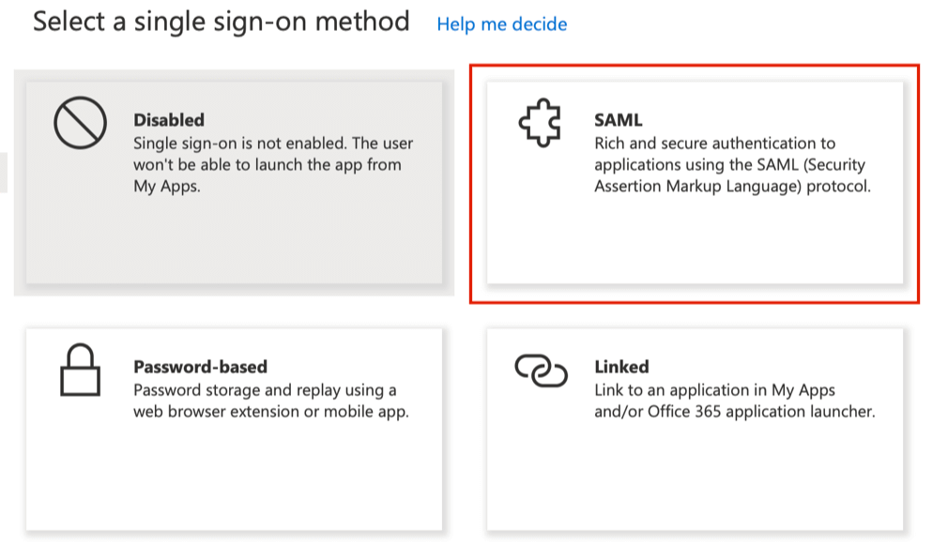The height and width of the screenshot is (560, 948).
Task: Click the Office 365 launcher description text
Action: tap(735, 401)
